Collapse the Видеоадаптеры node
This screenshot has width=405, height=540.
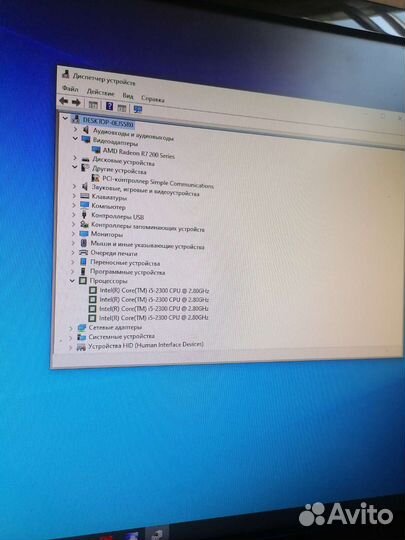pos(75,138)
